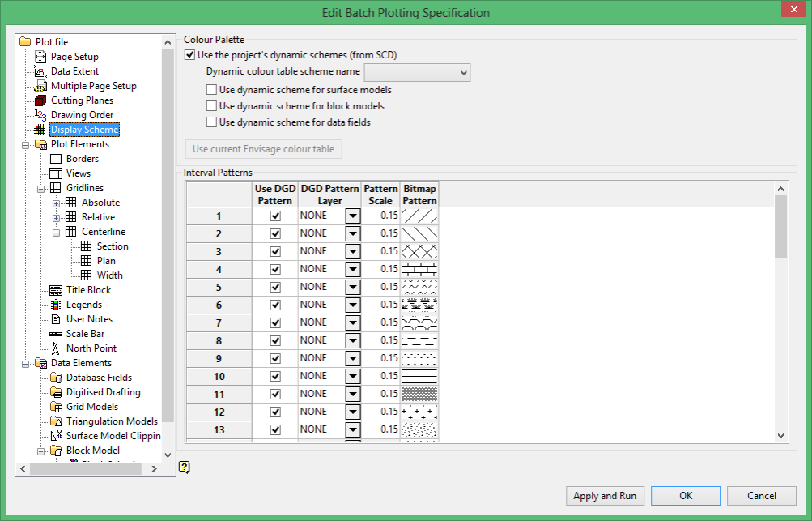Click the bitmap pattern swatch for row 11
The image size is (812, 521).
[419, 394]
